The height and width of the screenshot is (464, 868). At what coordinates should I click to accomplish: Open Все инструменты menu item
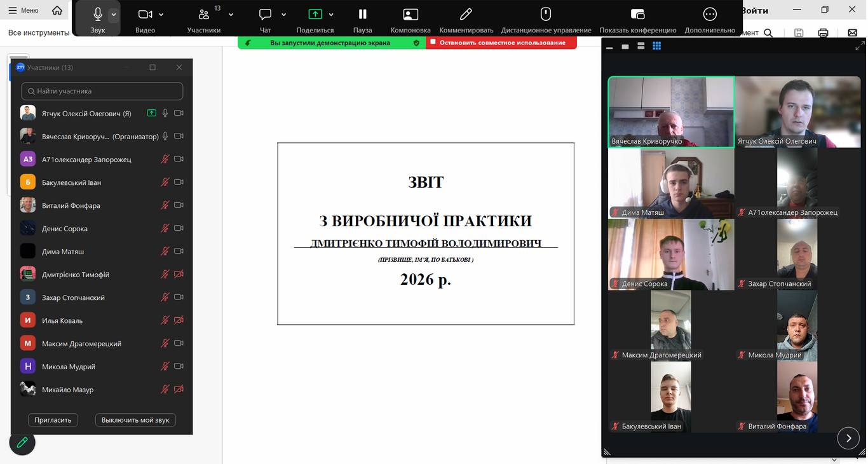[x=38, y=32]
